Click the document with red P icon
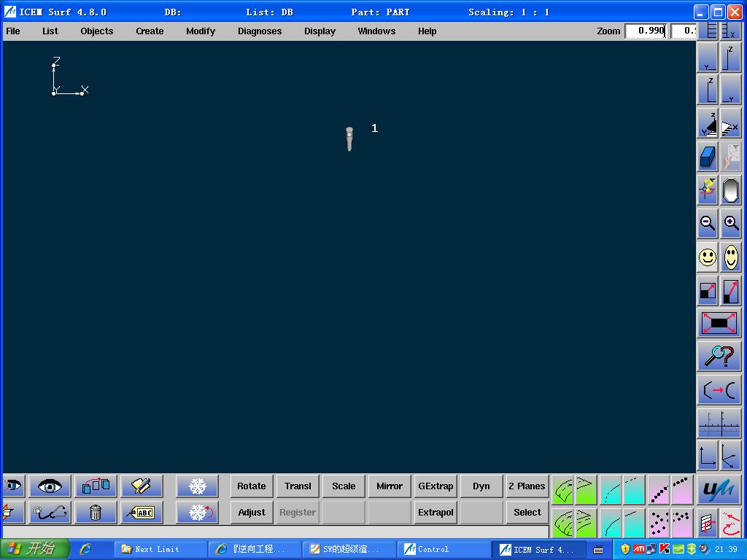This screenshot has height=560, width=747. (x=708, y=523)
